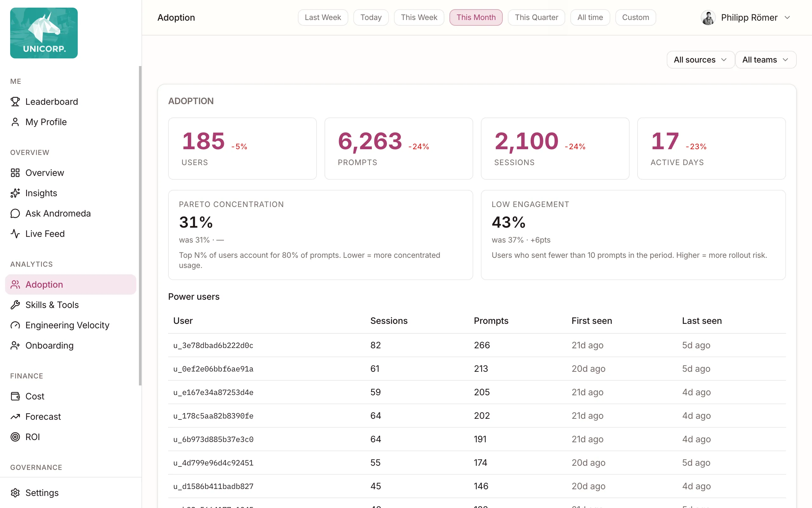Click the Low Engagement 43% card
Screen dimensions: 812x508
[633, 235]
